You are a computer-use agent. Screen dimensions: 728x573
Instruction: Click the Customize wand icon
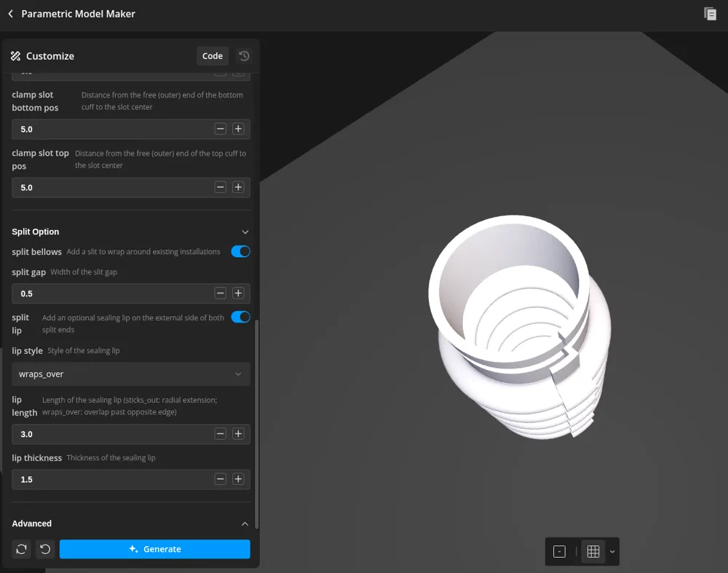click(16, 56)
